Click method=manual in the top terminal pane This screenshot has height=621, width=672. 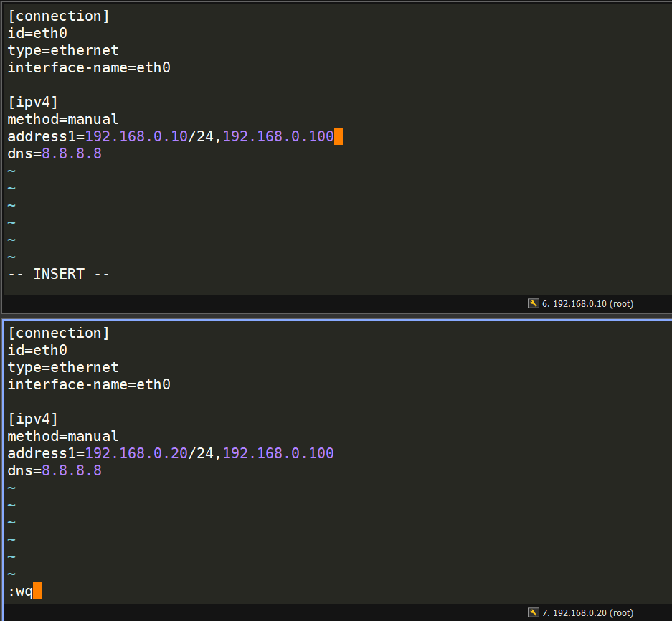[63, 119]
